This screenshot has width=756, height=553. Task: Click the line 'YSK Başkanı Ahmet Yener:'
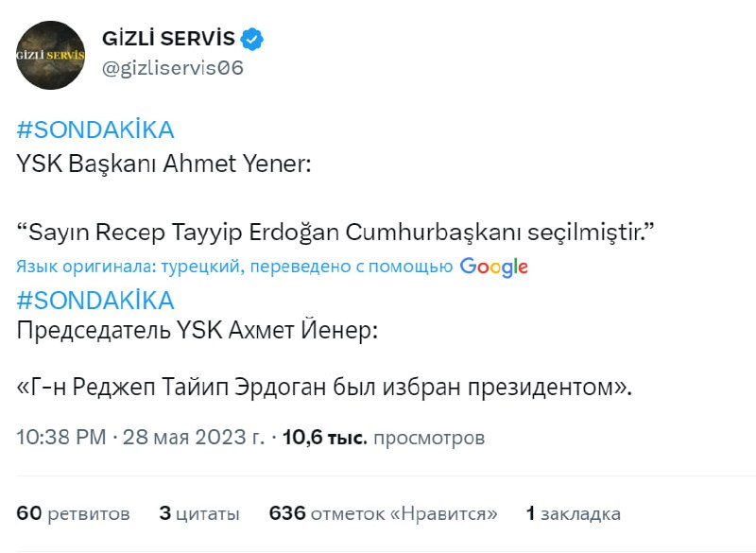click(163, 164)
